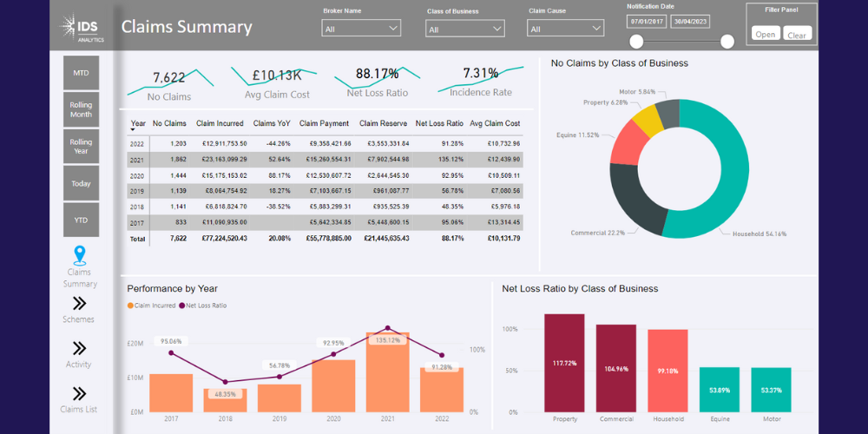Expand the Broker Name dropdown

(x=361, y=29)
